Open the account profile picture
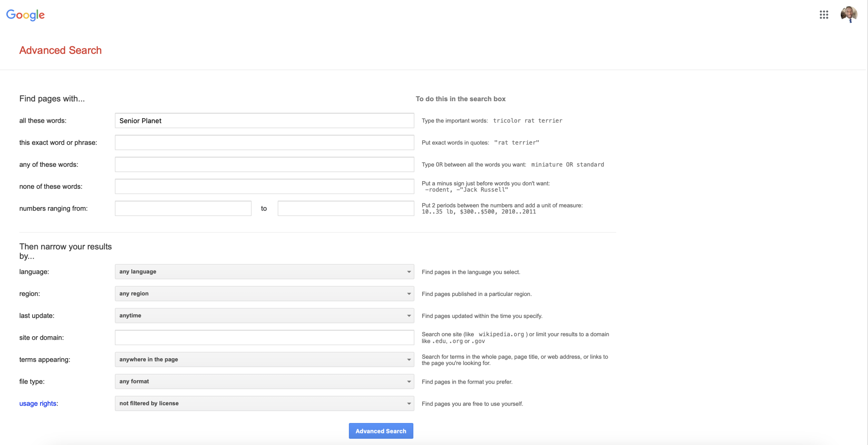 pyautogui.click(x=849, y=14)
